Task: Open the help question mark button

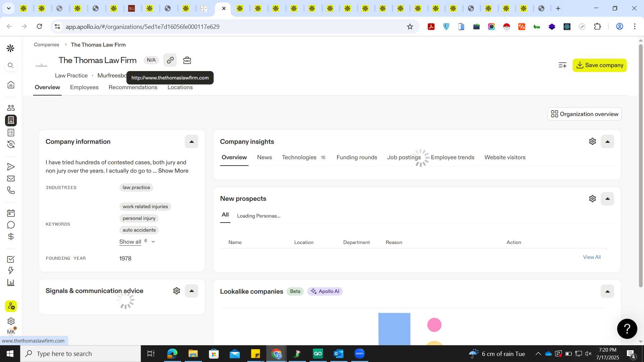Action: [627, 329]
